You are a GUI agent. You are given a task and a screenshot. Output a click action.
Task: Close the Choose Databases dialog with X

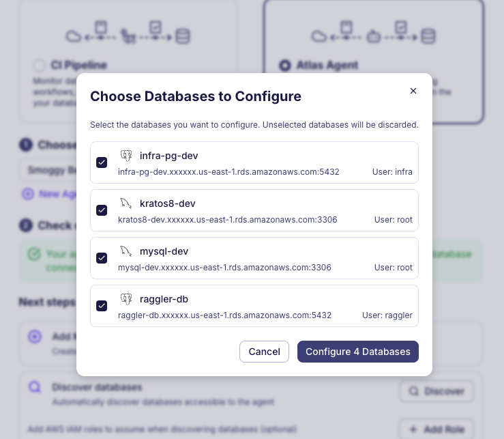tap(413, 91)
